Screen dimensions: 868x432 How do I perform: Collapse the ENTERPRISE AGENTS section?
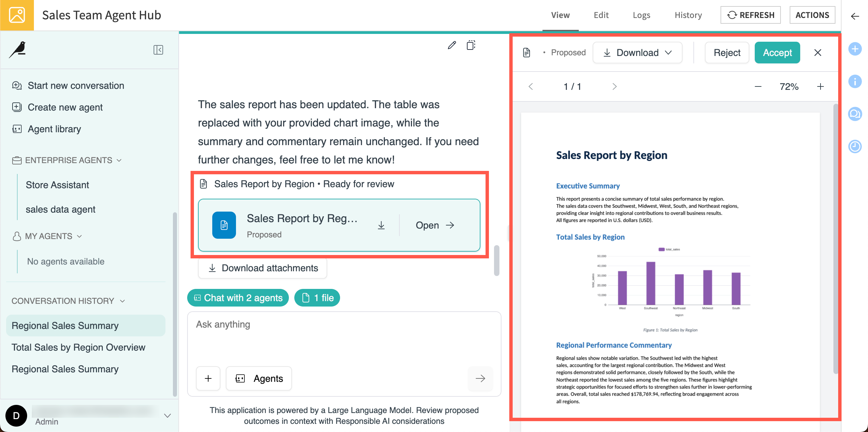coord(66,160)
